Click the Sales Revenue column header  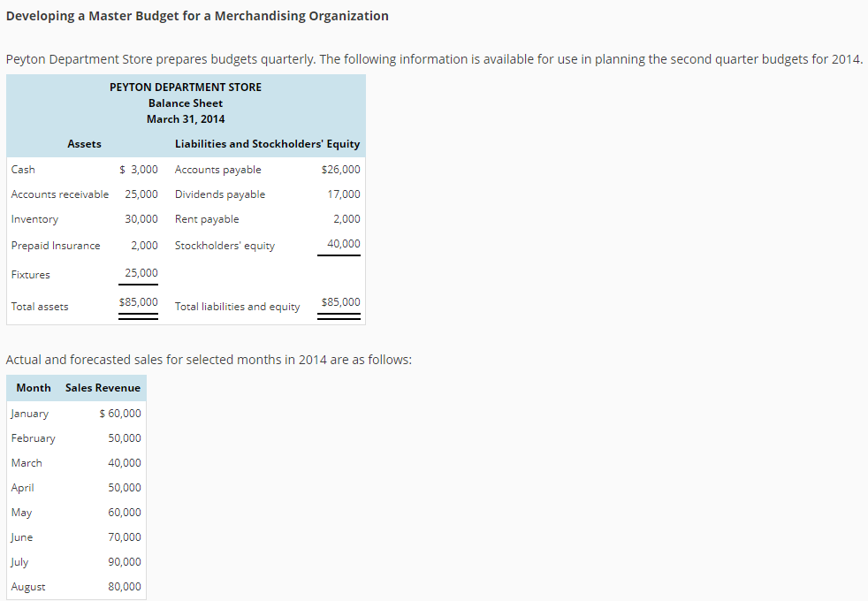point(103,387)
